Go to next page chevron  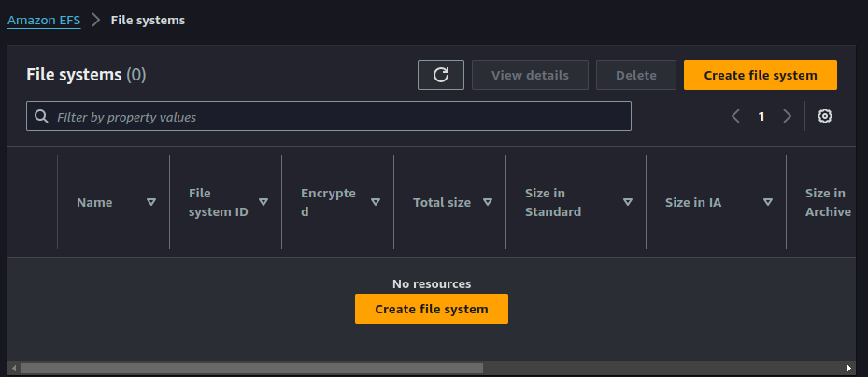[x=787, y=116]
